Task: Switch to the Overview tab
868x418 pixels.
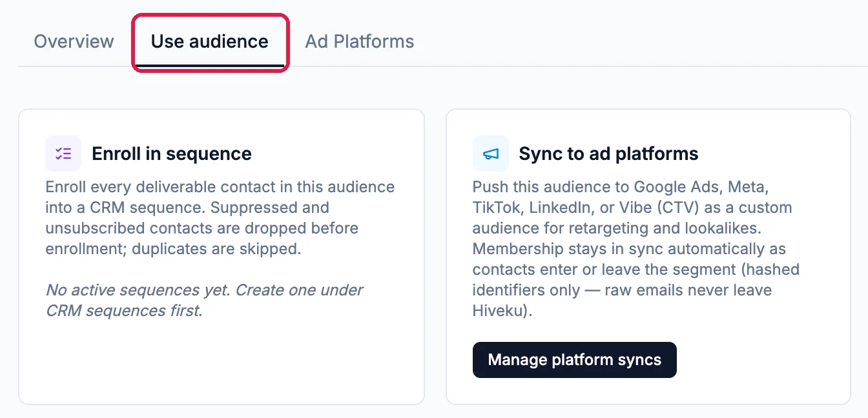Action: (x=74, y=41)
